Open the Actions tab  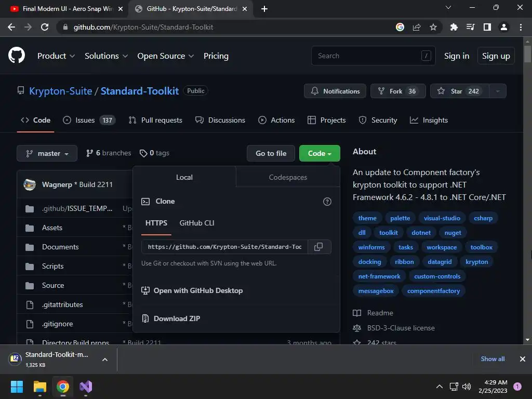tap(276, 120)
